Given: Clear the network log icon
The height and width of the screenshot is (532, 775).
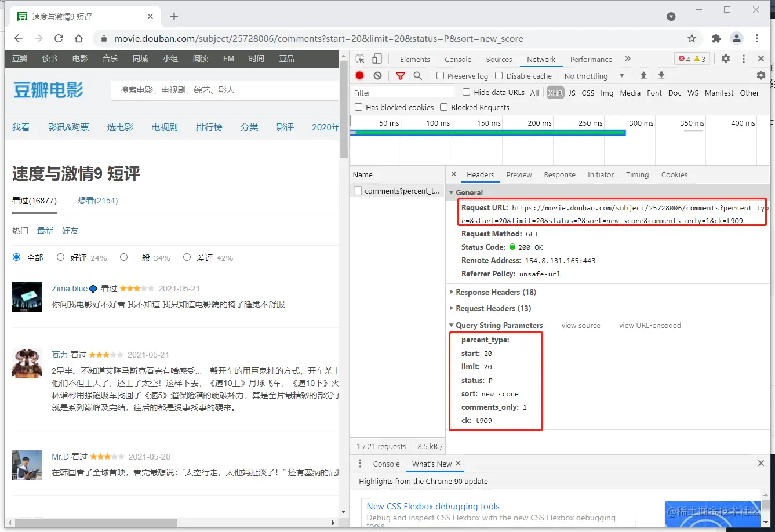Looking at the screenshot, I should [x=378, y=75].
